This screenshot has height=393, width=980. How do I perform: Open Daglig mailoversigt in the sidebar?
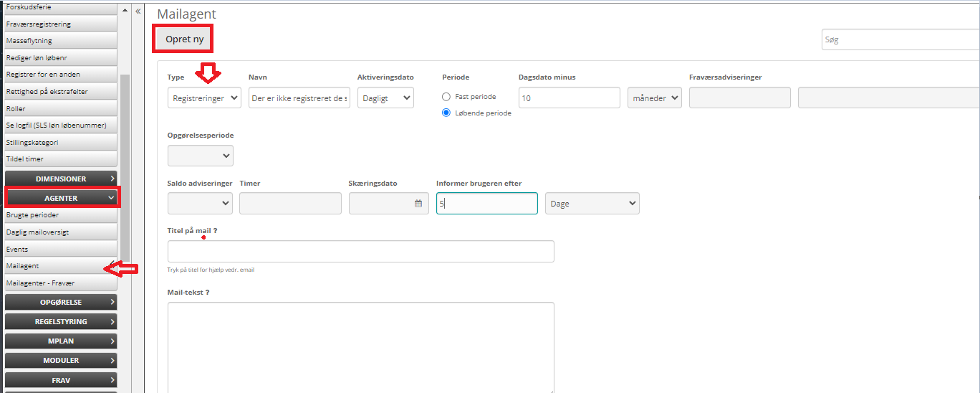coord(37,232)
